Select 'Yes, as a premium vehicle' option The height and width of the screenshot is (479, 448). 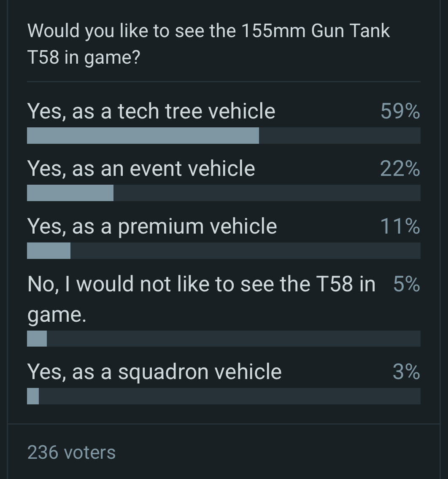152,226
